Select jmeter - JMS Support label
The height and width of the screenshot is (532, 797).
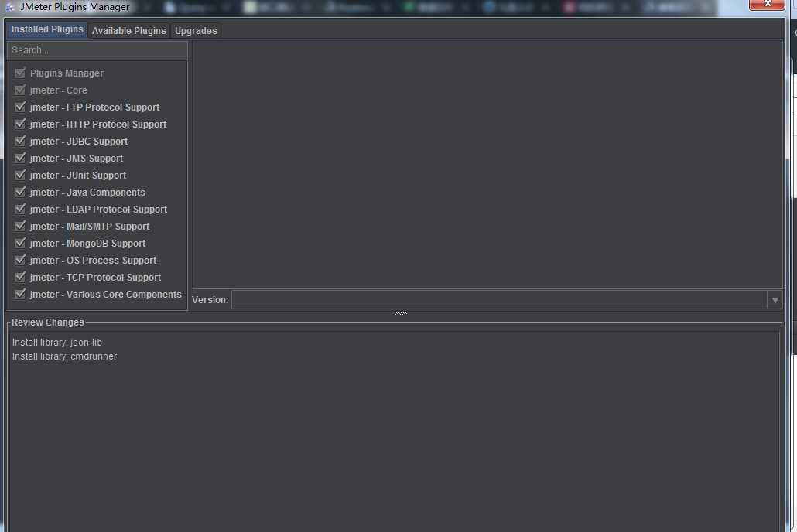[x=77, y=158]
